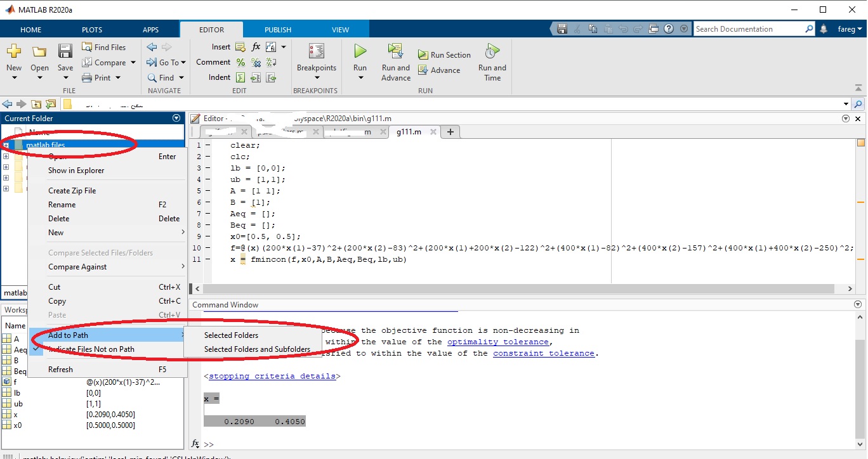Click Switch Windows icon in quick access toolbar
This screenshot has width=868, height=459.
(x=654, y=29)
